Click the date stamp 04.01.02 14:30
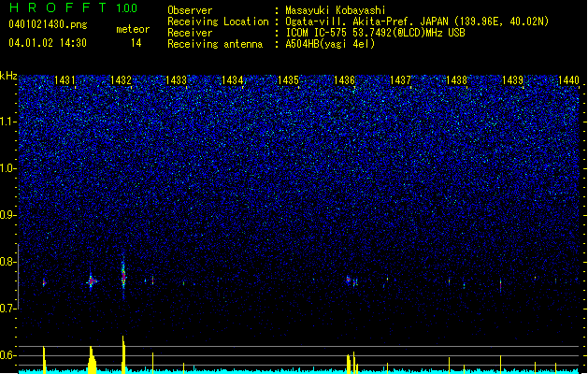The height and width of the screenshot is (374, 588). click(48, 43)
